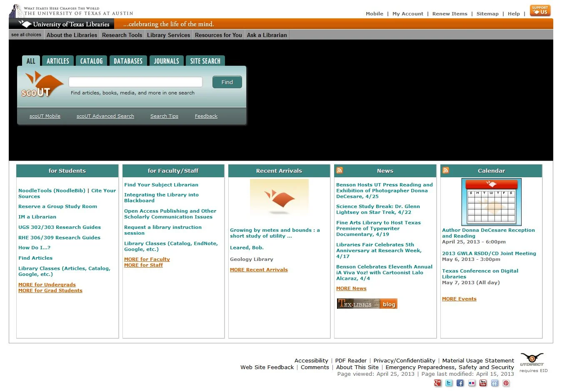The width and height of the screenshot is (562, 392).
Task: Open the Resources for You menu
Action: click(218, 35)
